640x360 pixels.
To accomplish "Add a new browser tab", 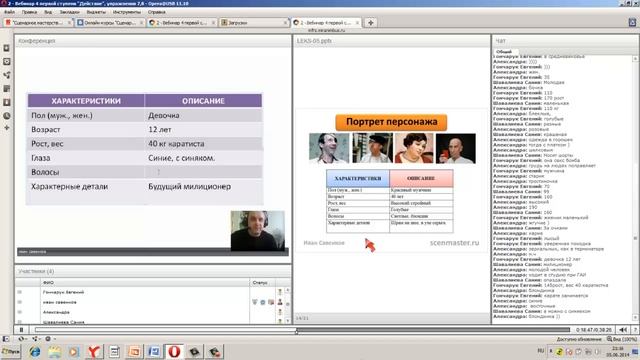I will pyautogui.click(x=370, y=23).
